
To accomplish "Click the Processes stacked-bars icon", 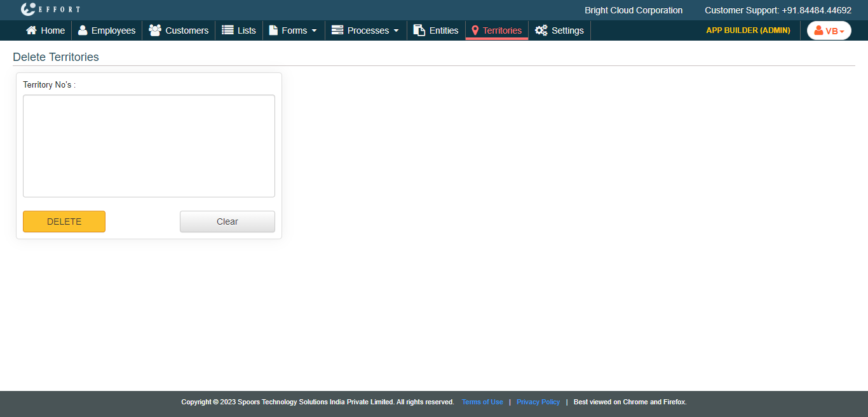I will click(x=337, y=30).
